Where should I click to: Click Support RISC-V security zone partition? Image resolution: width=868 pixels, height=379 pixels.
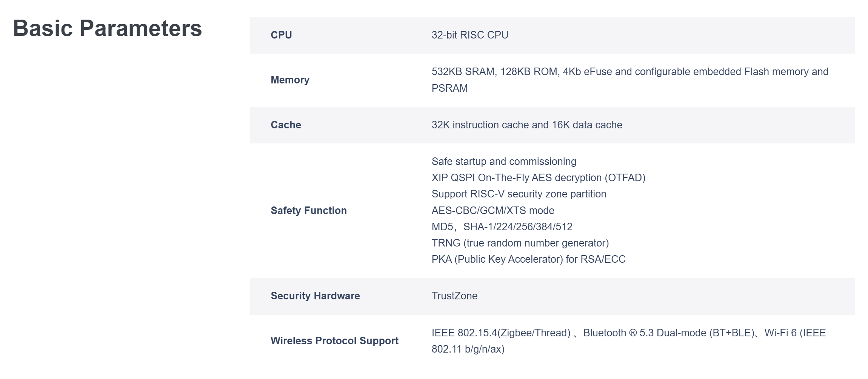coord(519,194)
